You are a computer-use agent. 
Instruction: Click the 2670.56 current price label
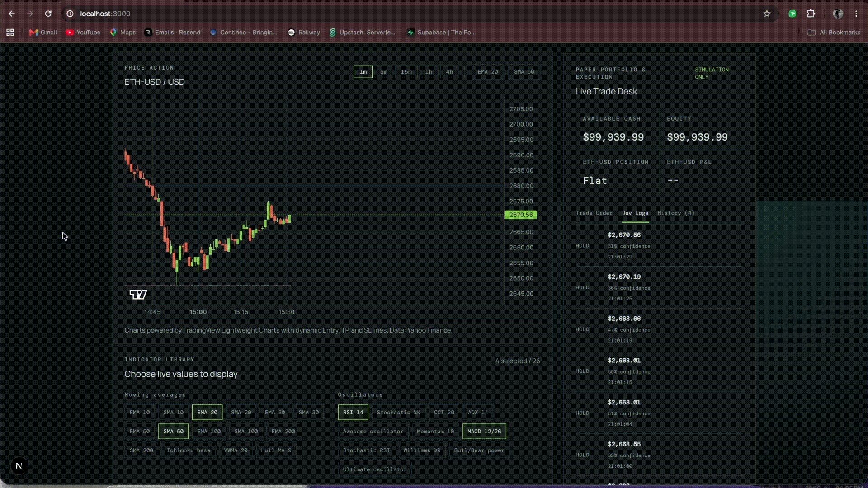click(x=521, y=215)
